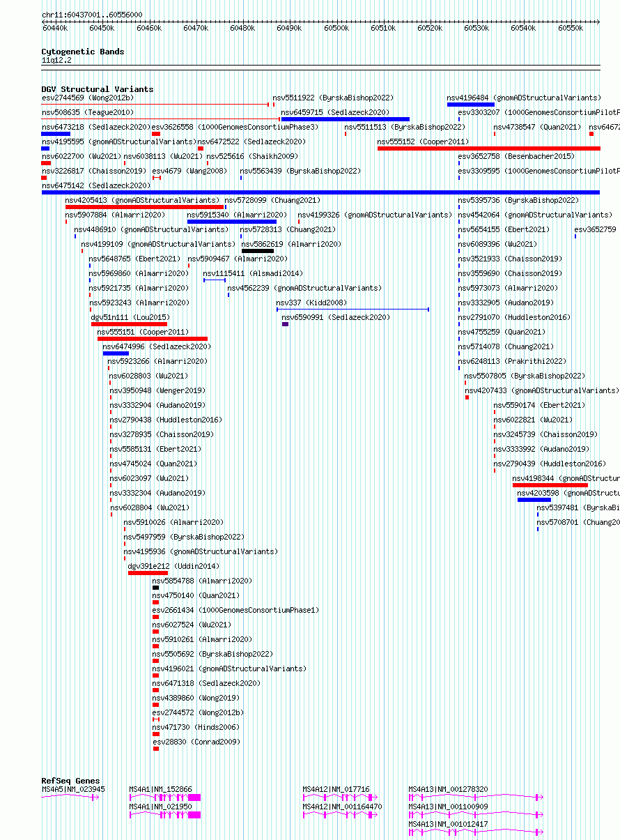Select the nsv6473218 (Sedlazeck2020) blue bar

point(56,134)
